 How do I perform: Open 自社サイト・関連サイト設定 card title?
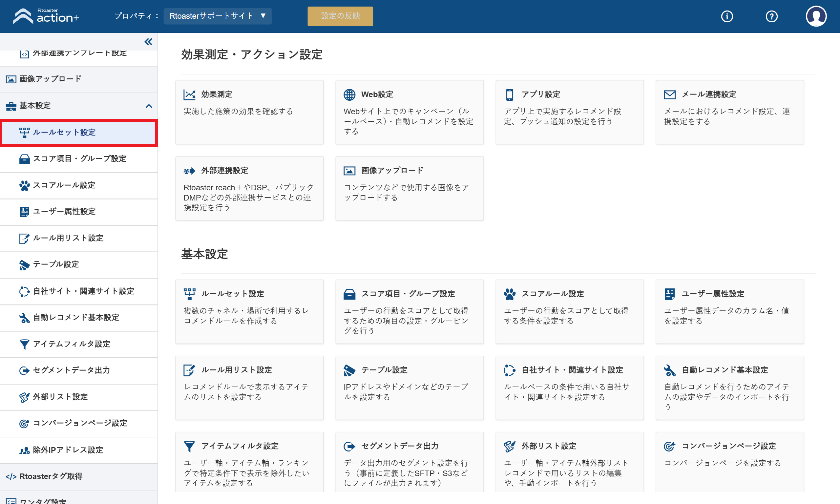[573, 370]
